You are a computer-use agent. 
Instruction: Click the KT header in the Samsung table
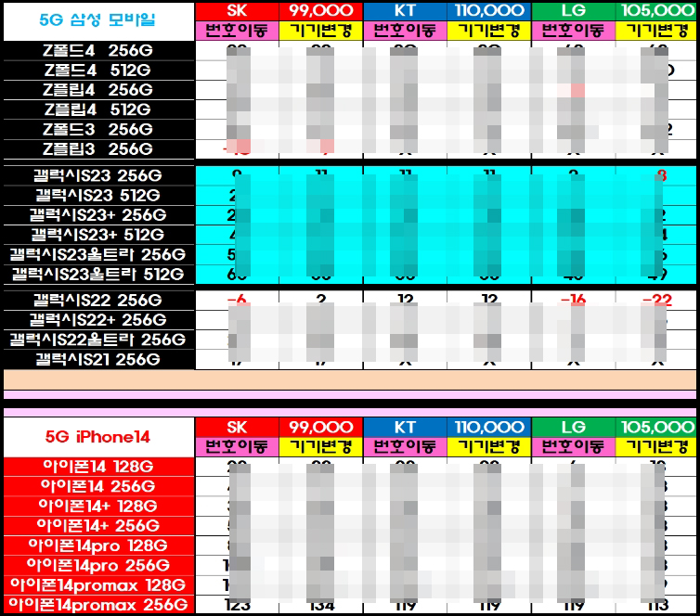click(x=405, y=11)
